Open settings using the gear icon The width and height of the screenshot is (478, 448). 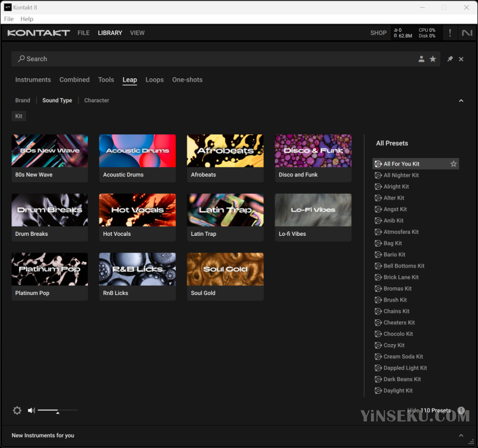point(17,410)
